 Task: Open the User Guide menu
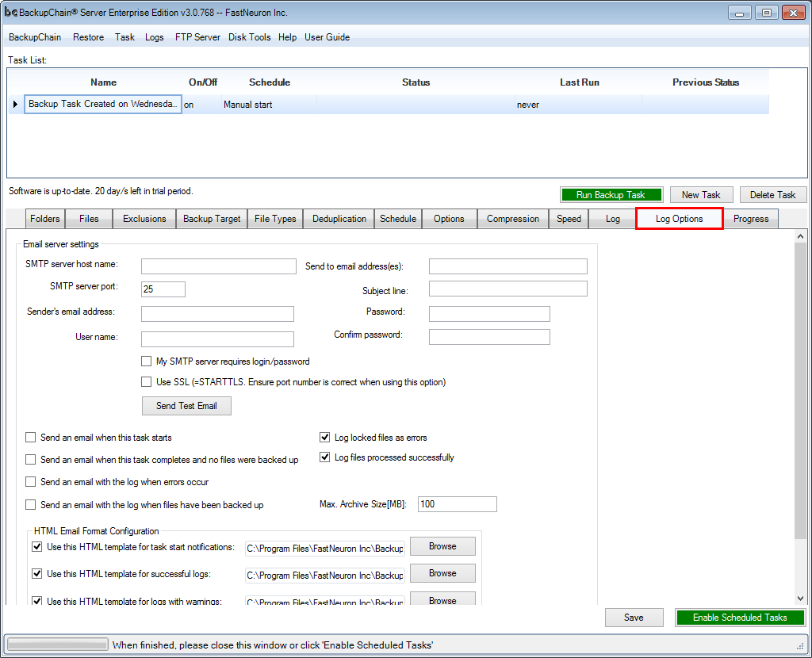coord(327,37)
